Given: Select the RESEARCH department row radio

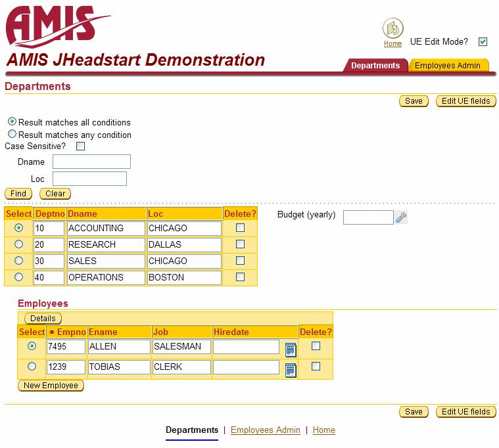Looking at the screenshot, I should (x=18, y=244).
